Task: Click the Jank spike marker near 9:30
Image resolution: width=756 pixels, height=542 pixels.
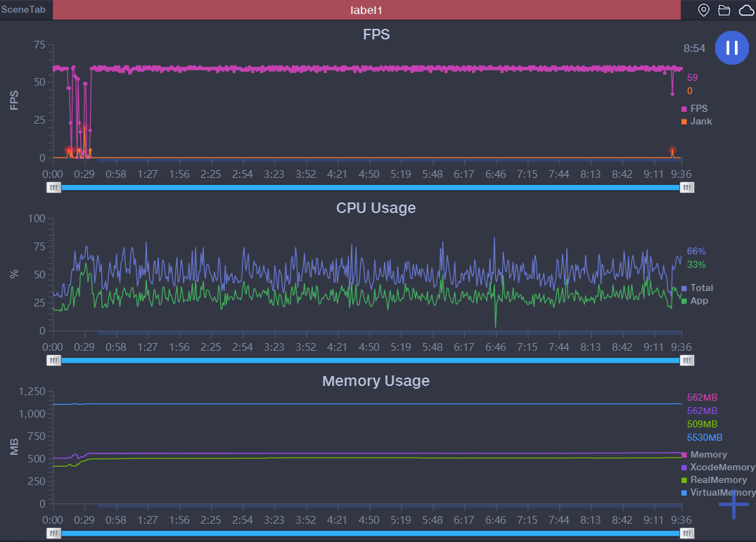Action: click(672, 150)
